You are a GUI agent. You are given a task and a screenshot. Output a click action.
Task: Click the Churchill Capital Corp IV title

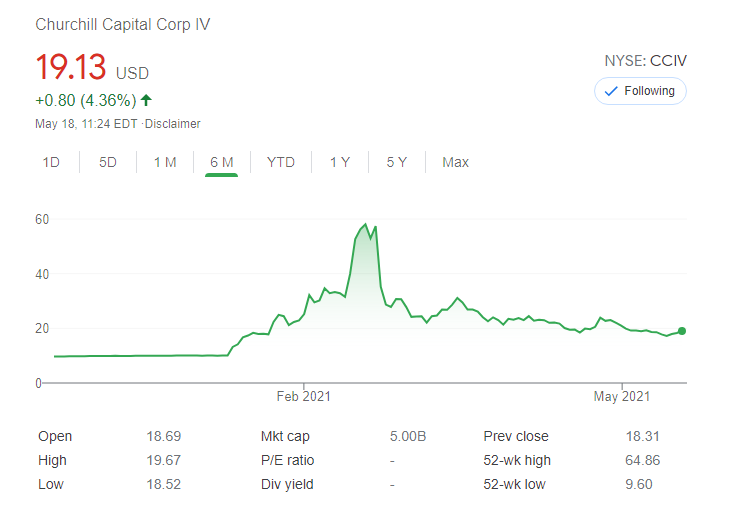123,24
